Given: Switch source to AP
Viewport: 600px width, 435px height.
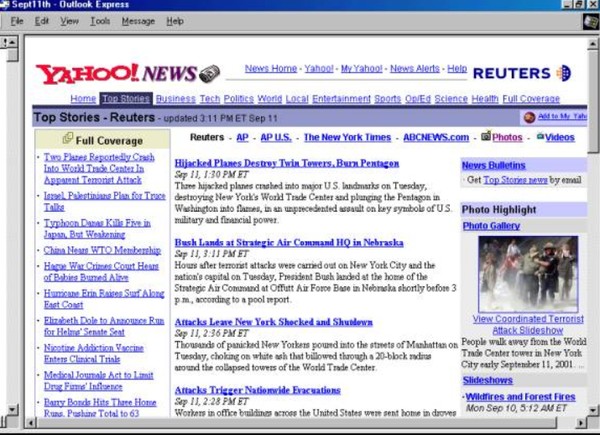Looking at the screenshot, I should [242, 137].
